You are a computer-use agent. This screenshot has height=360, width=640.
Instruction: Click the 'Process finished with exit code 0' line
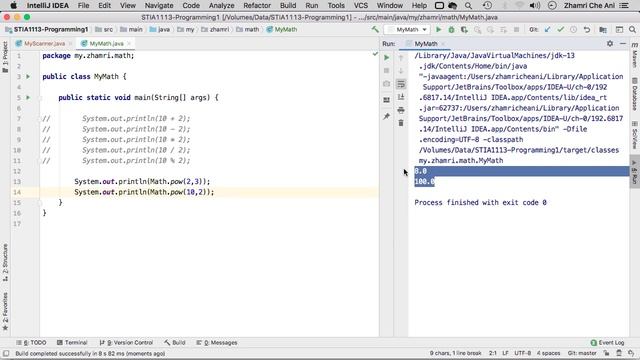480,202
